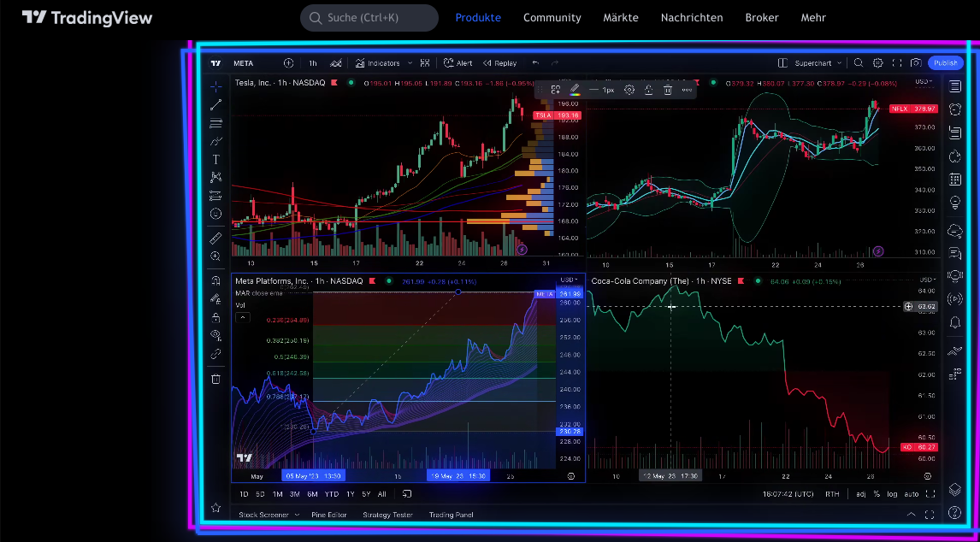Click the redo arrow
Image resolution: width=980 pixels, height=542 pixels.
(554, 63)
